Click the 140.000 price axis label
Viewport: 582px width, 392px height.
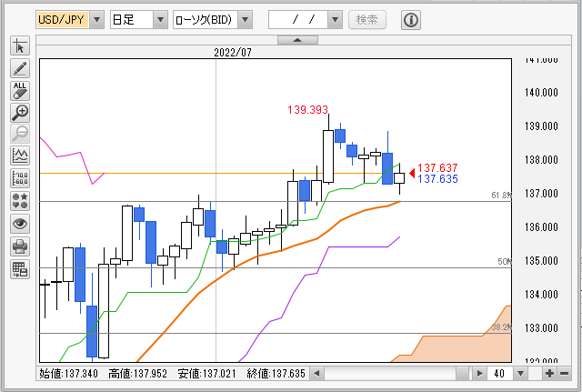pos(541,93)
